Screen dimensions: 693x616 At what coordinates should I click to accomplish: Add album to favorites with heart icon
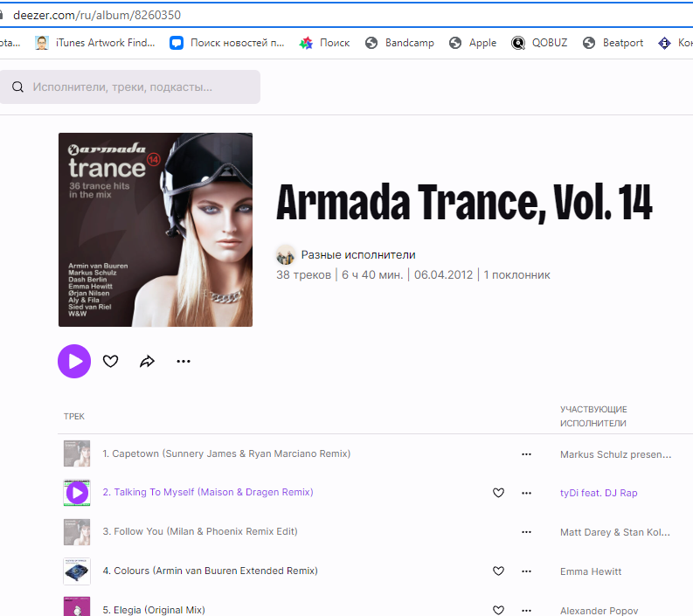(110, 361)
